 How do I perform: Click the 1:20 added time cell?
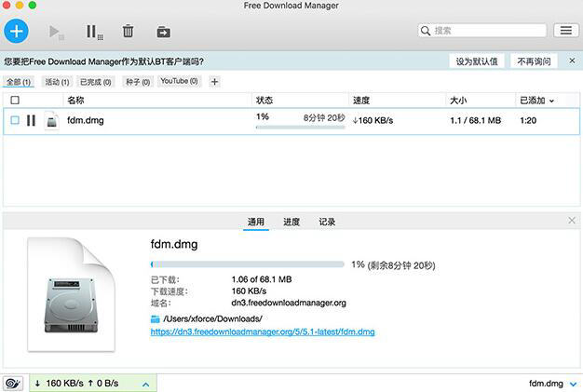528,120
